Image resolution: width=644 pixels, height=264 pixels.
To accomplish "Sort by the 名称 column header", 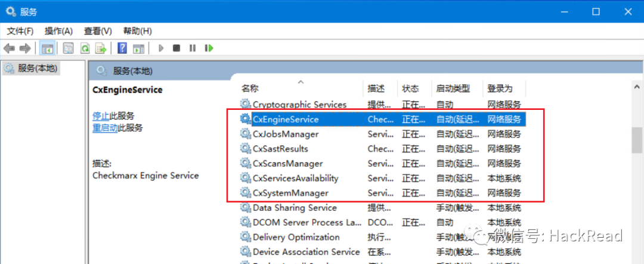I will click(250, 88).
